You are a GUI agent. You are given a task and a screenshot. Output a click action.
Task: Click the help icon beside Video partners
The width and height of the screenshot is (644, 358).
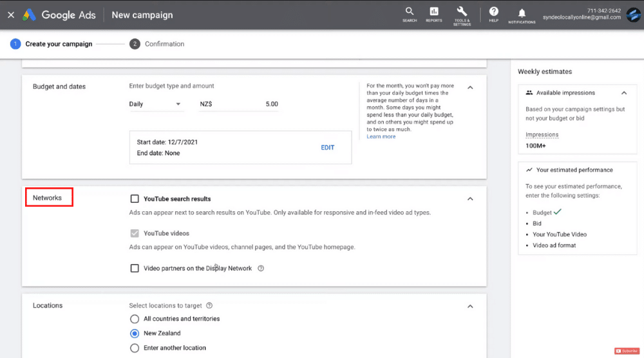[261, 268]
